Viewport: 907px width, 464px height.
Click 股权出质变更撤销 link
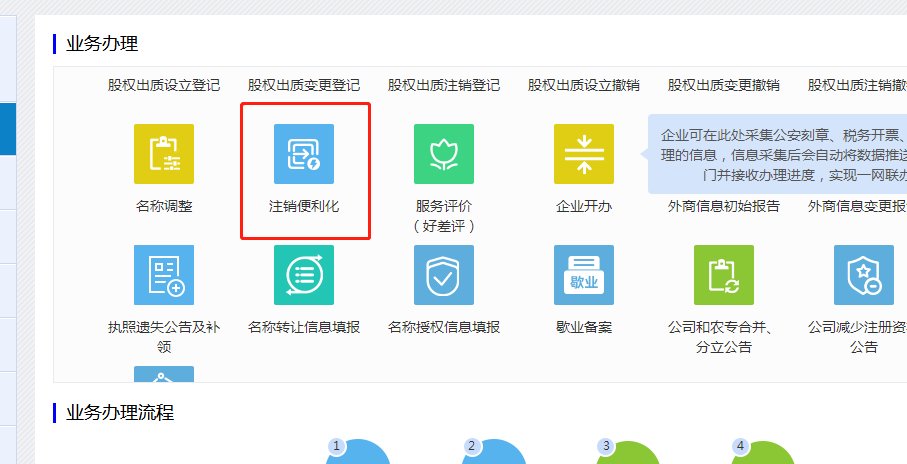pyautogui.click(x=724, y=86)
